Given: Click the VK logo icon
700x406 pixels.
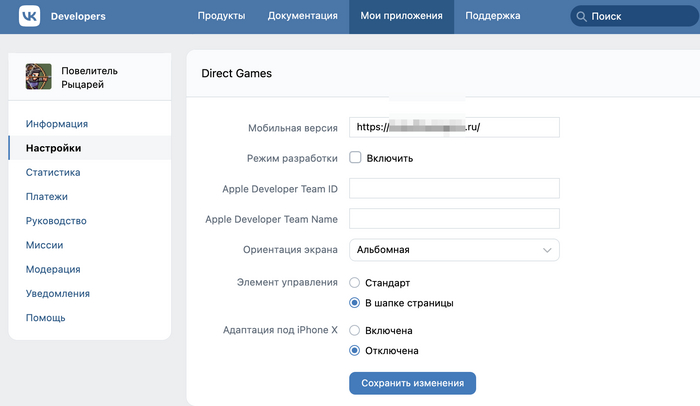Looking at the screenshot, I should (x=29, y=16).
